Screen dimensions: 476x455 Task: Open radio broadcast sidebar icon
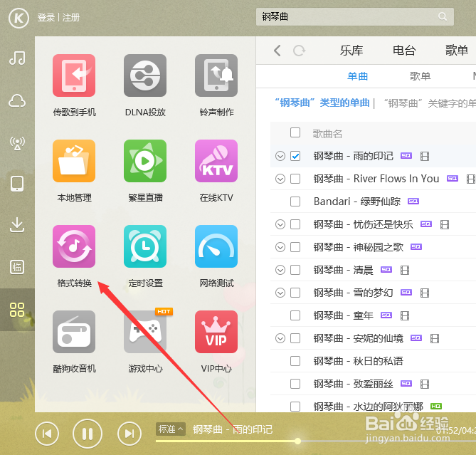coord(17,142)
